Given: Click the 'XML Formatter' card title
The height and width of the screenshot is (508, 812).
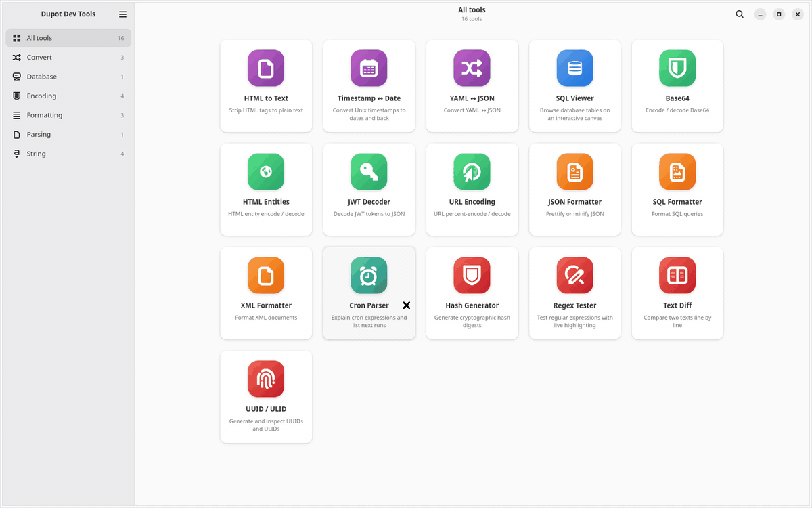Looking at the screenshot, I should click(x=266, y=305).
